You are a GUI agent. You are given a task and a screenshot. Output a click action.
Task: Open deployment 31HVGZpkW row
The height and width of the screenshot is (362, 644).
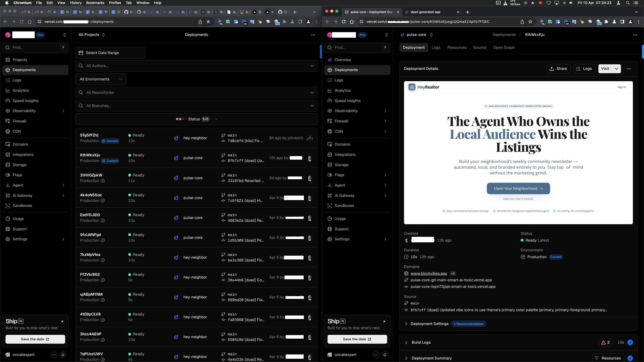pos(196,178)
